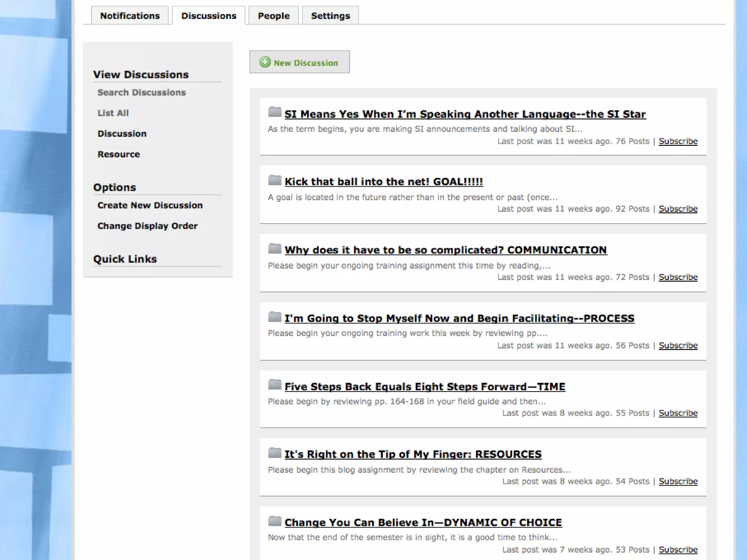
Task: Open the People tab
Action: (274, 16)
